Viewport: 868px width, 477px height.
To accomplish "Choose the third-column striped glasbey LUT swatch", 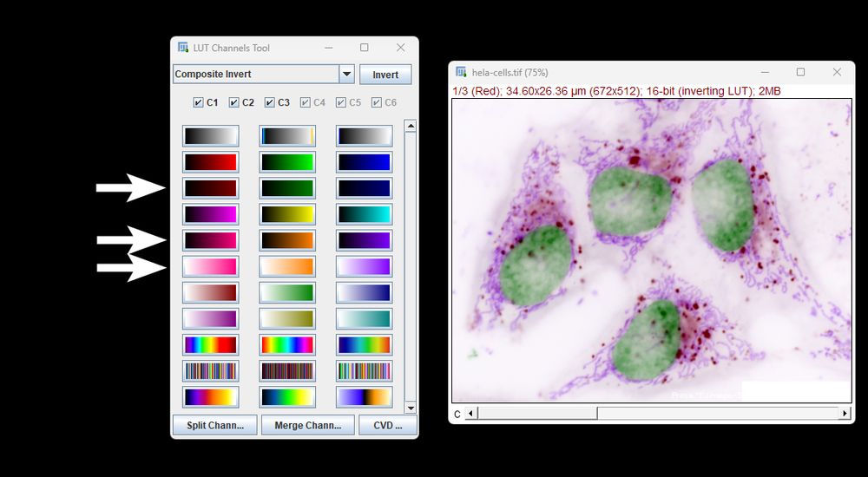I will tap(365, 370).
